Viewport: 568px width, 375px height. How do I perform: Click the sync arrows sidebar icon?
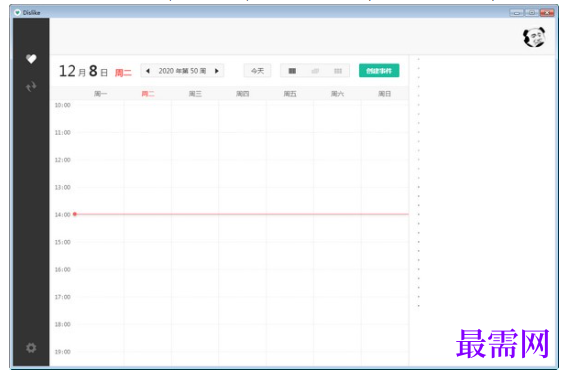coord(31,87)
